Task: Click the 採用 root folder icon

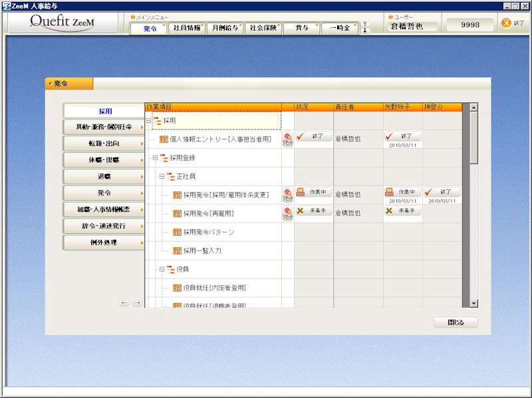Action: [158, 121]
